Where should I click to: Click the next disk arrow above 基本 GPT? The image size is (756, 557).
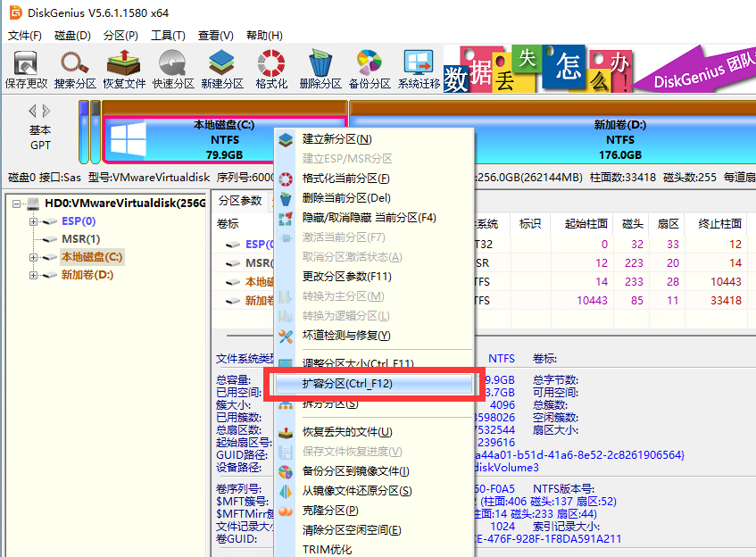point(47,111)
